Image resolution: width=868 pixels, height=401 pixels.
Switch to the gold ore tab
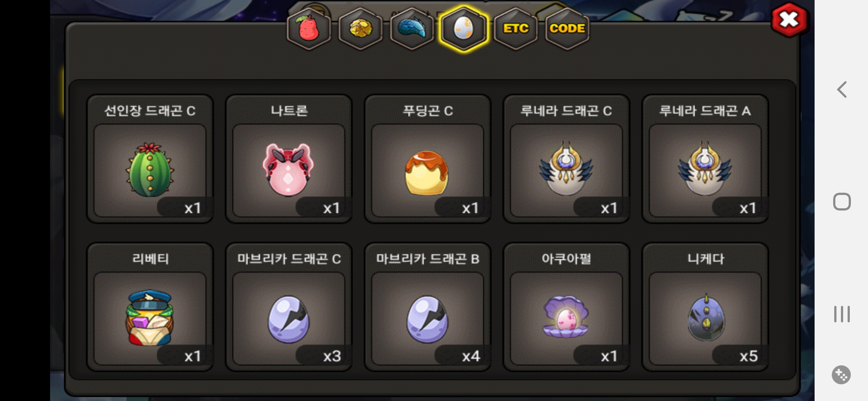click(x=360, y=29)
